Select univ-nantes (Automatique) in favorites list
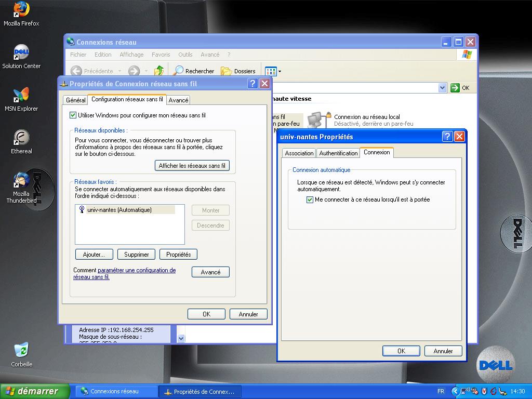The height and width of the screenshot is (399, 532). [119, 210]
